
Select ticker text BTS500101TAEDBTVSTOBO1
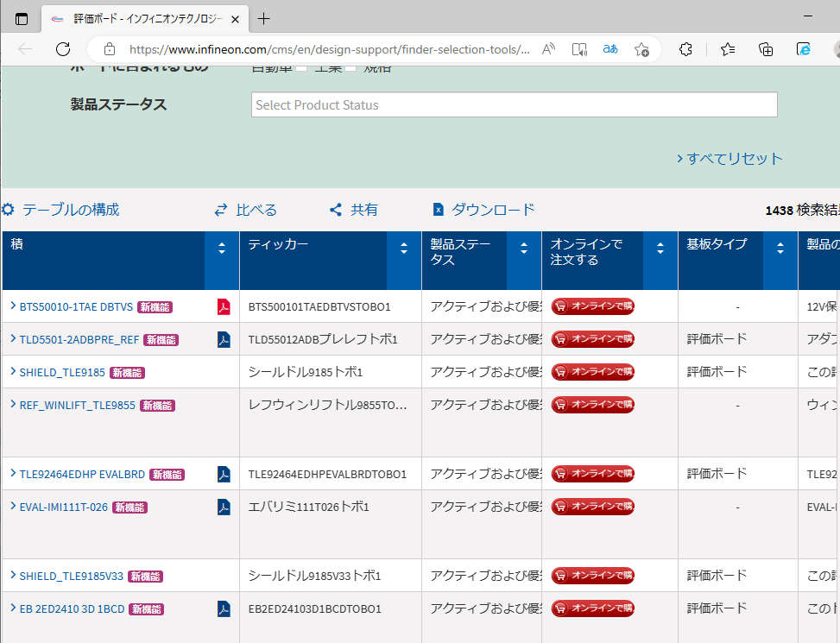pyautogui.click(x=319, y=306)
